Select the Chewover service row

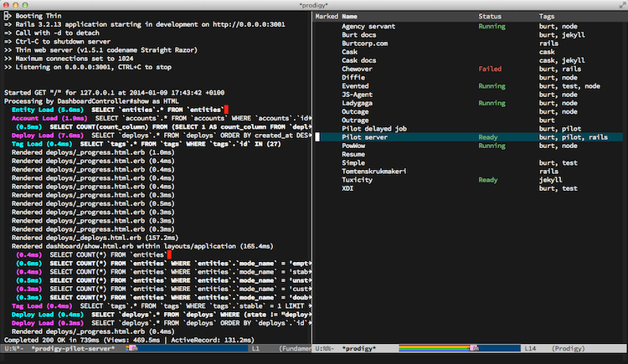click(x=358, y=68)
